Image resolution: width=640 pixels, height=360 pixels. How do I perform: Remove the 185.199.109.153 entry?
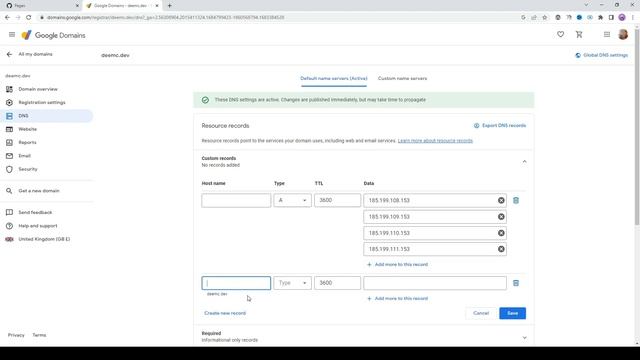[x=501, y=217]
